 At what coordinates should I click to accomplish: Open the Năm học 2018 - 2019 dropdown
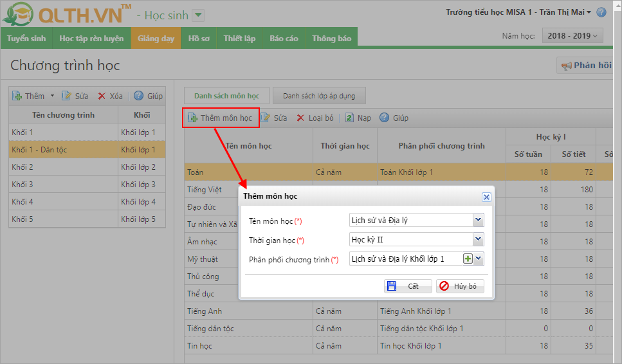click(x=572, y=35)
